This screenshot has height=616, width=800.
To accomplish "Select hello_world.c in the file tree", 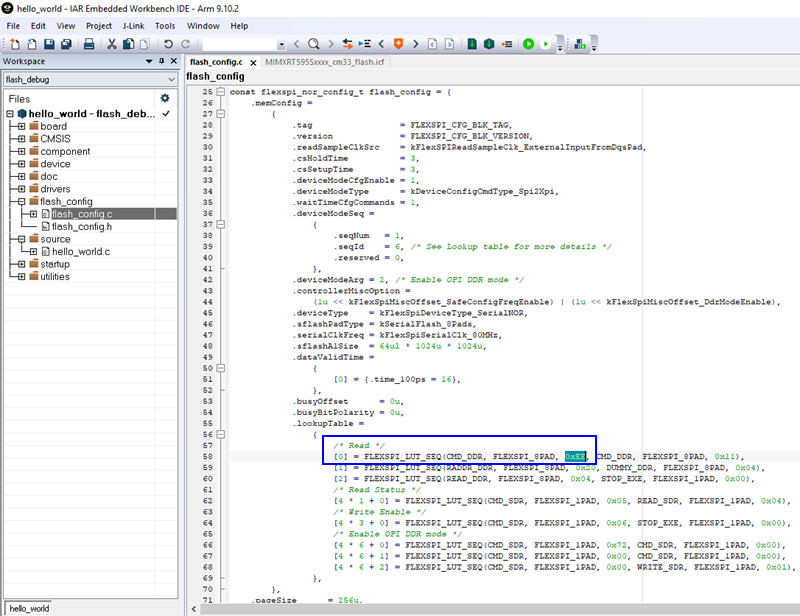I will pyautogui.click(x=81, y=252).
